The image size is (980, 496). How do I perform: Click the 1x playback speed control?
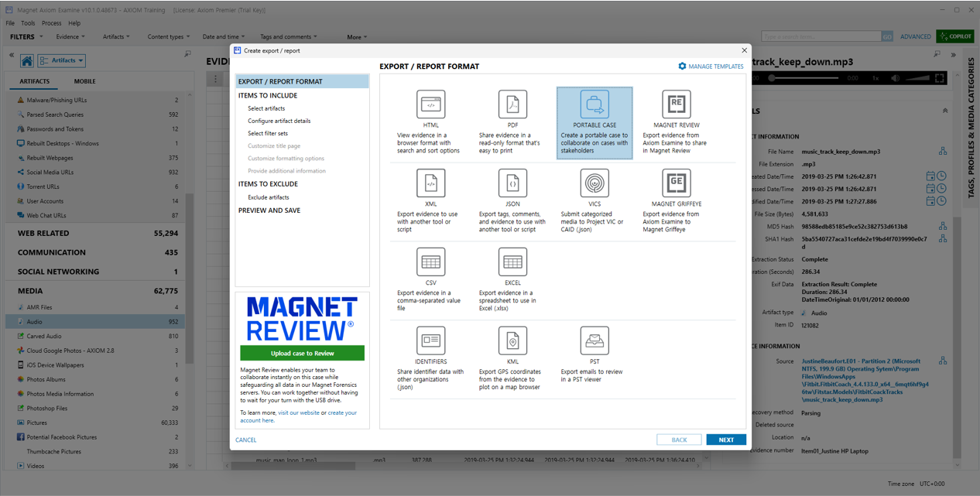pyautogui.click(x=875, y=78)
